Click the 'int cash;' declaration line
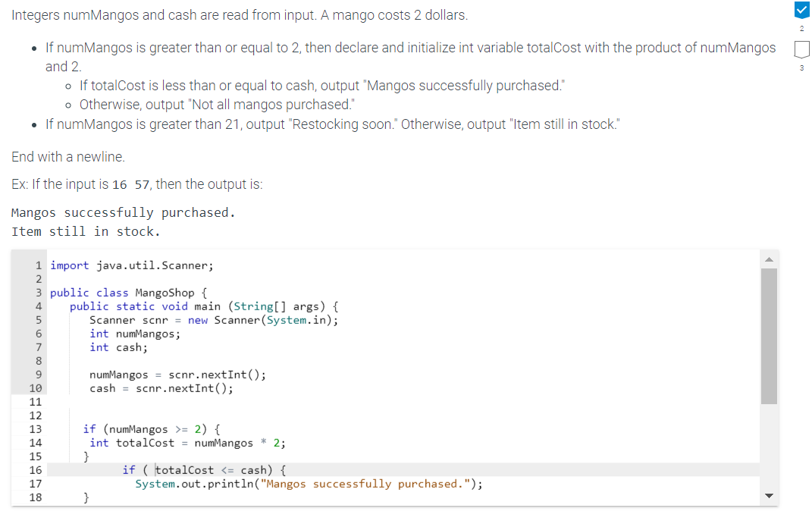 coord(118,347)
